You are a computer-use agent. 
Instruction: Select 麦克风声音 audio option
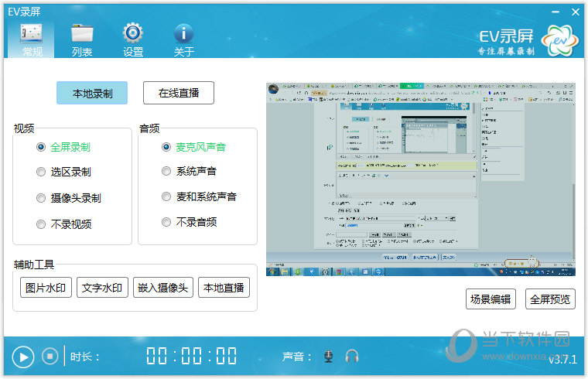pyautogui.click(x=194, y=147)
